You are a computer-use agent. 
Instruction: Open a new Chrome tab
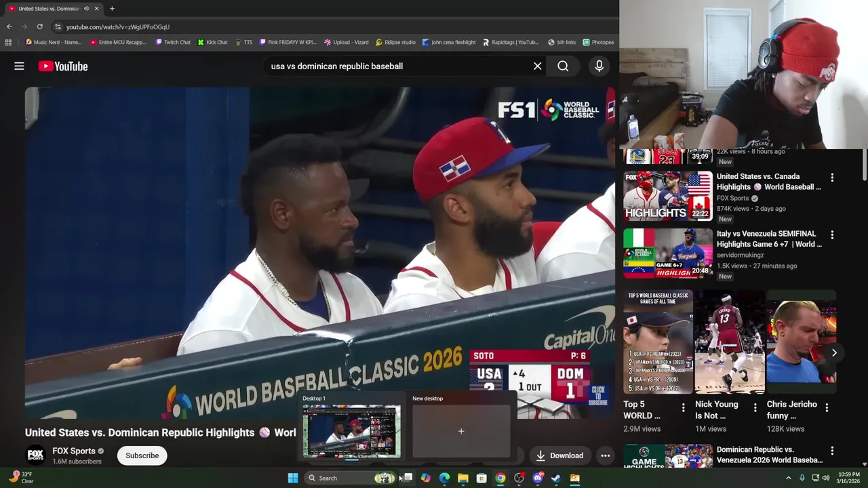click(112, 9)
